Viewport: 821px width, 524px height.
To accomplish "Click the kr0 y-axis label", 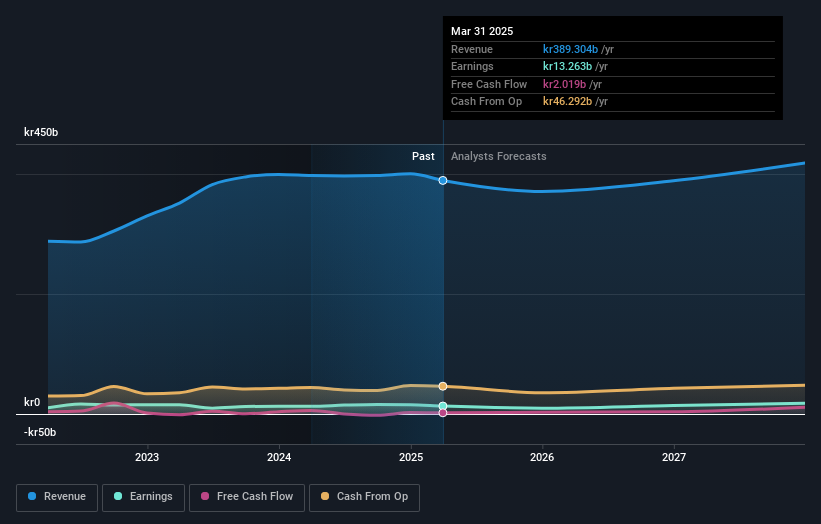I will click(32, 403).
